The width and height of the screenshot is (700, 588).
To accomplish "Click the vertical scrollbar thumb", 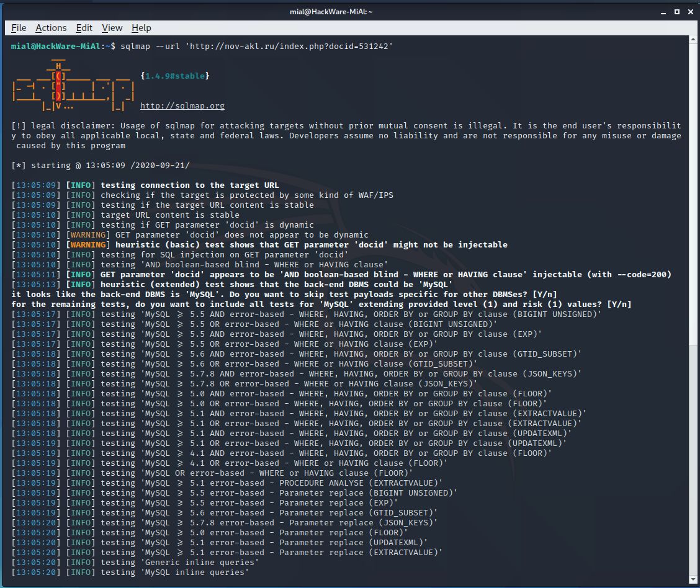I will point(693,194).
